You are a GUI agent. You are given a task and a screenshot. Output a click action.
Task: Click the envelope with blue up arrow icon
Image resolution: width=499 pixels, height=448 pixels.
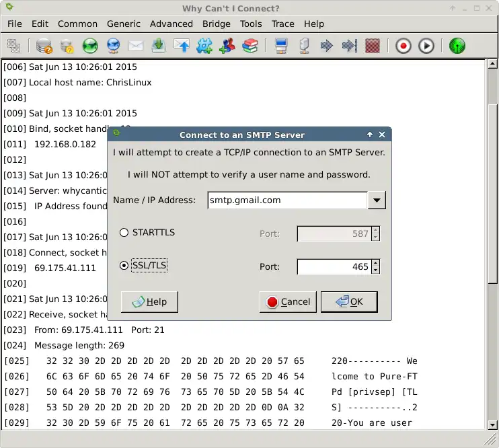[182, 46]
